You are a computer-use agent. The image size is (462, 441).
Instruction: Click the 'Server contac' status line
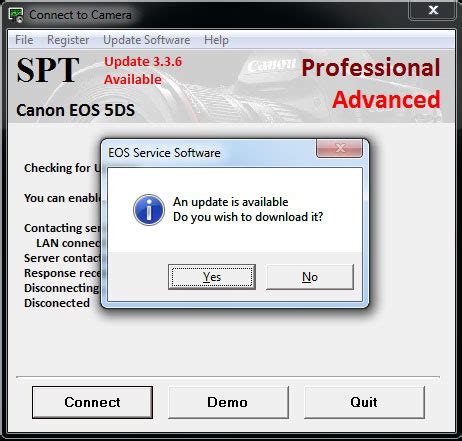point(62,258)
